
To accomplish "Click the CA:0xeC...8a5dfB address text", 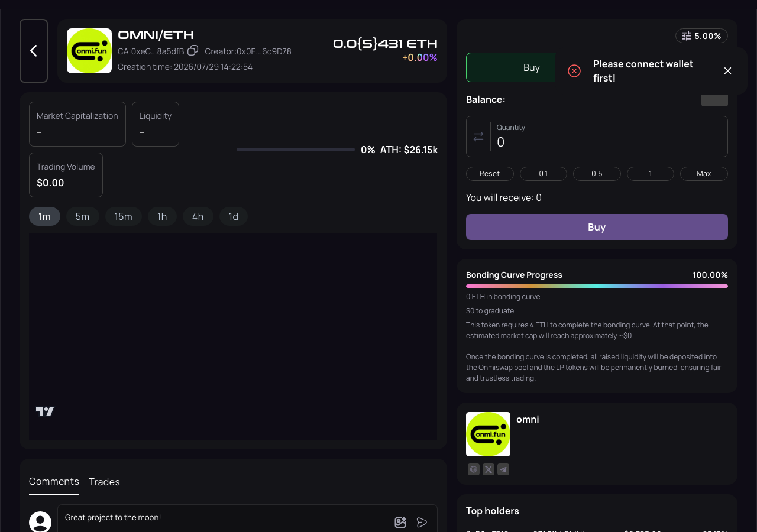I will 151,51.
